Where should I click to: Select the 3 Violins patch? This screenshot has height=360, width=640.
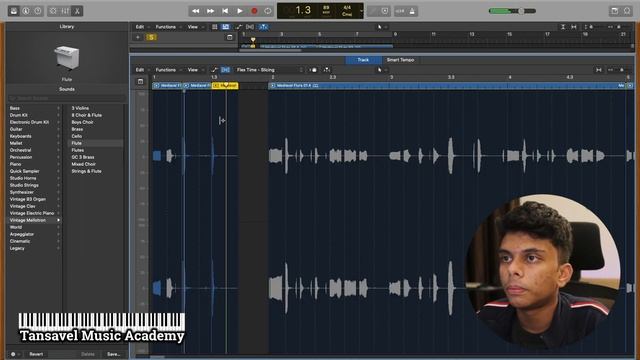click(80, 108)
